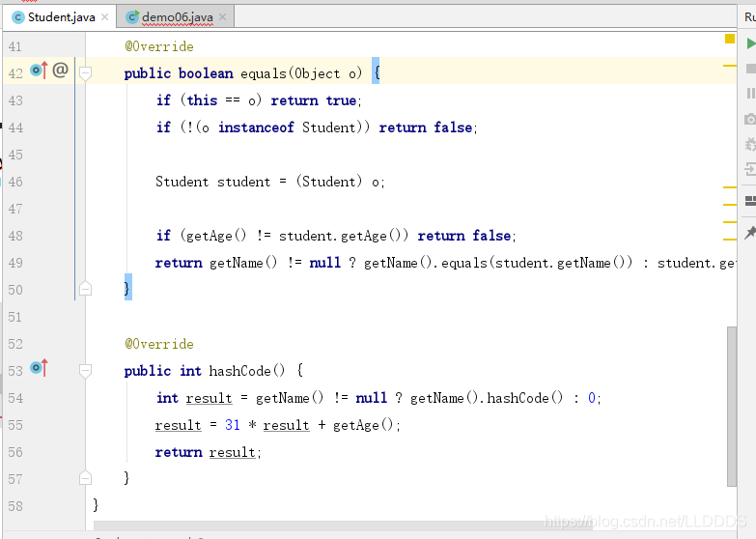
Task: Pin the Run tab with pin icon
Action: coord(750,233)
